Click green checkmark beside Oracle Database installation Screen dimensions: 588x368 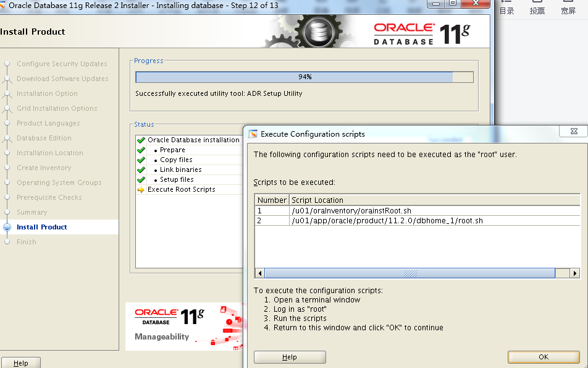[x=141, y=140]
